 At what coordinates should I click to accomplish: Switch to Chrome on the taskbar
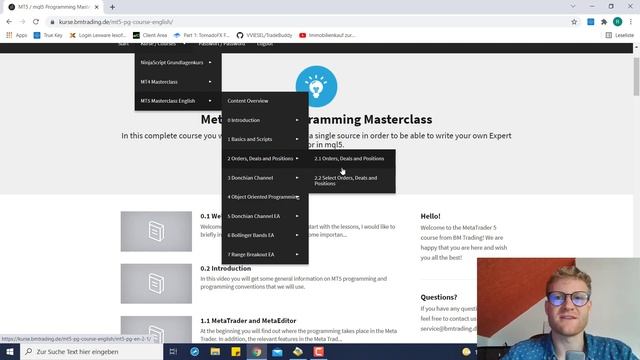click(x=257, y=351)
